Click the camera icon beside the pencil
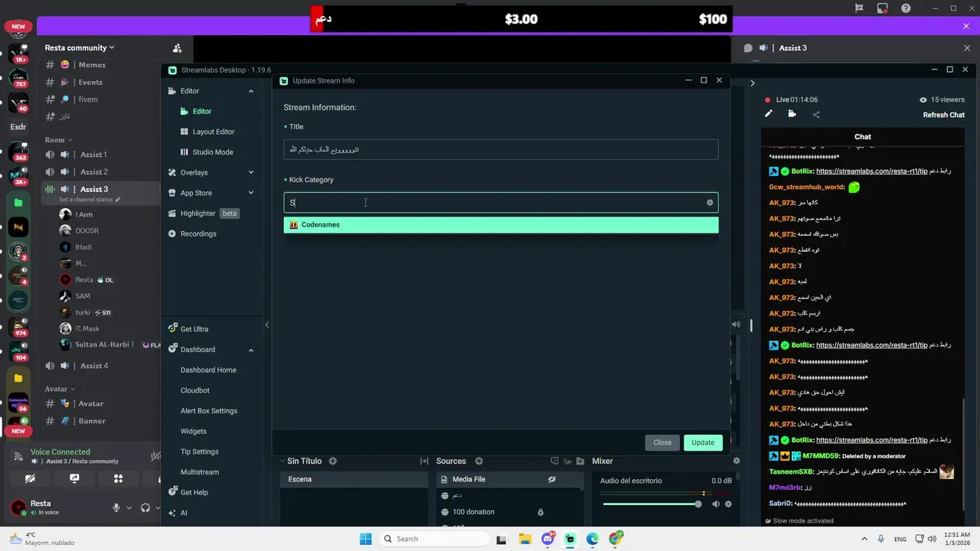Screen dimensions: 980x551 pyautogui.click(x=792, y=114)
